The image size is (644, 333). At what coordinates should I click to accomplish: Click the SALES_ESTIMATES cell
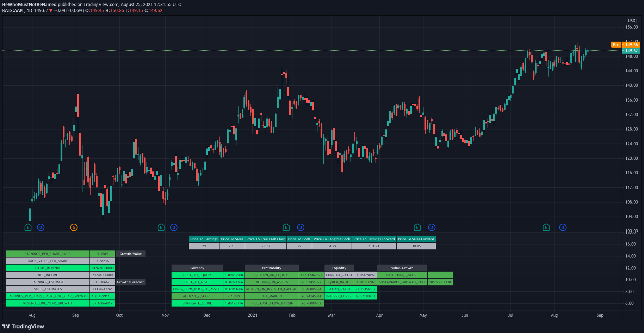click(48, 289)
